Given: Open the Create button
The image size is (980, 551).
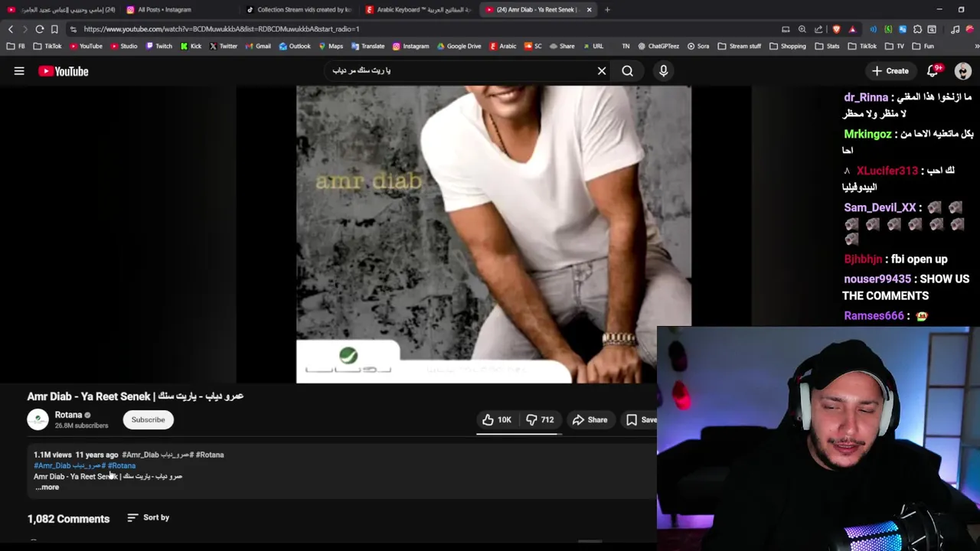Looking at the screenshot, I should [890, 71].
